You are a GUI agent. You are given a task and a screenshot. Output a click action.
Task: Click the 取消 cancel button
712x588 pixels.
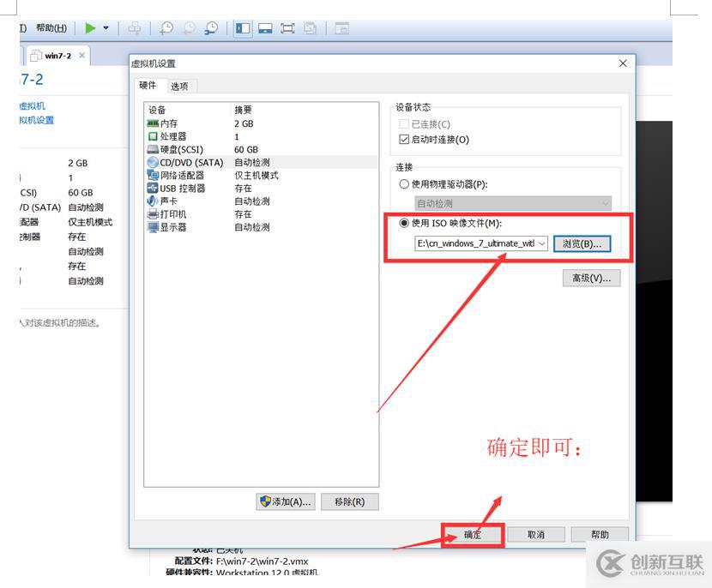coord(536,535)
